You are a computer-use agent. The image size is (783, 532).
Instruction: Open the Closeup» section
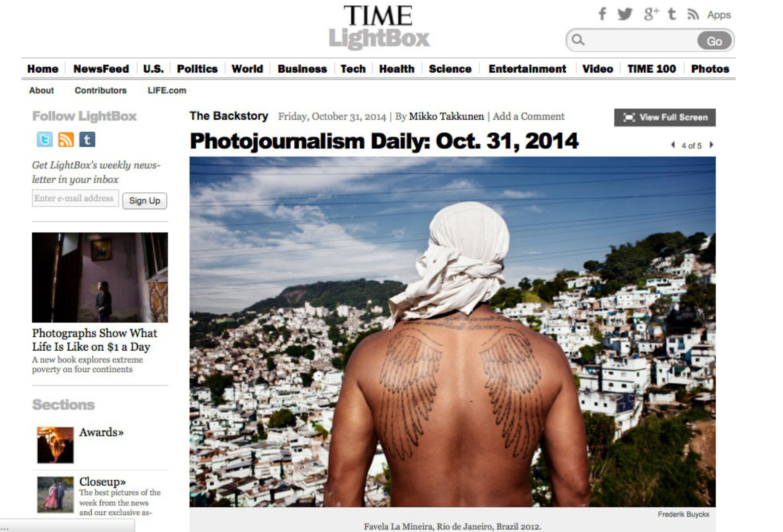[103, 481]
